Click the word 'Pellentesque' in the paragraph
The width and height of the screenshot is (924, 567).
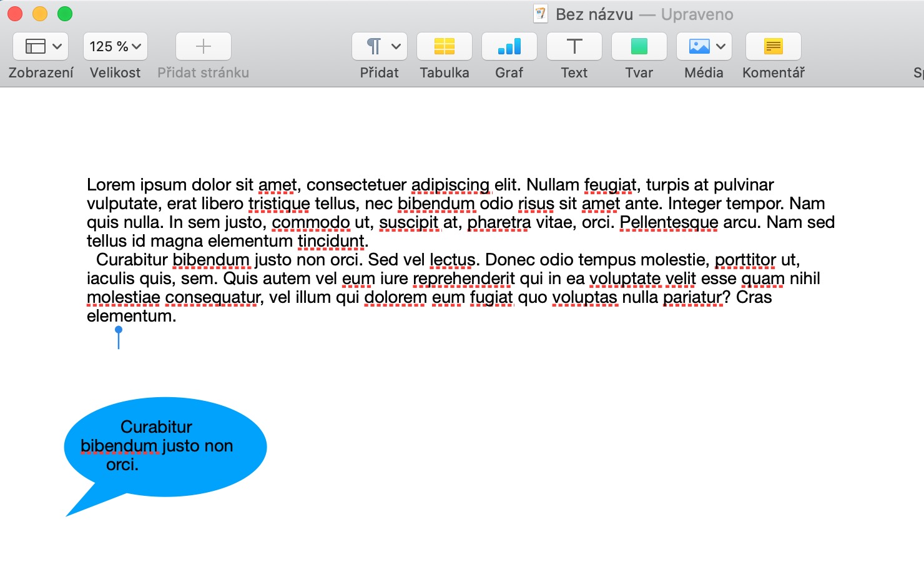click(669, 223)
